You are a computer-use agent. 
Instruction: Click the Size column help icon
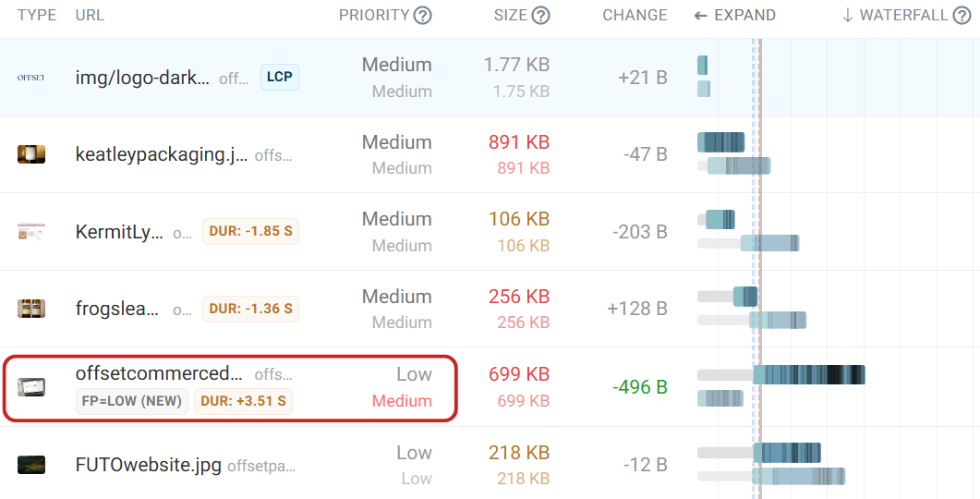pyautogui.click(x=541, y=15)
